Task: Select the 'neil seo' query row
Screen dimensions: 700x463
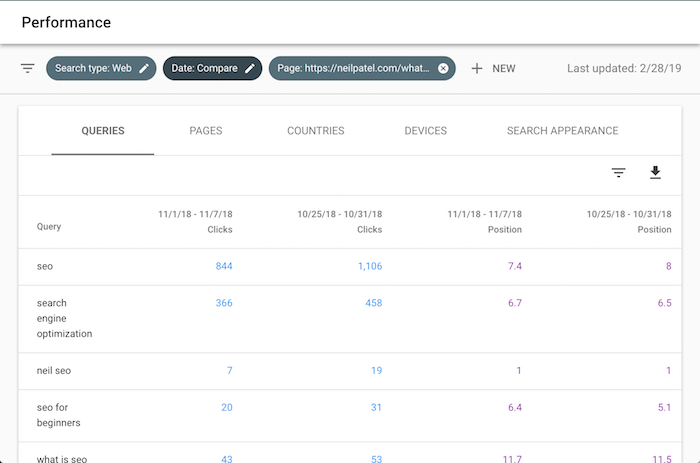Action: (x=350, y=371)
